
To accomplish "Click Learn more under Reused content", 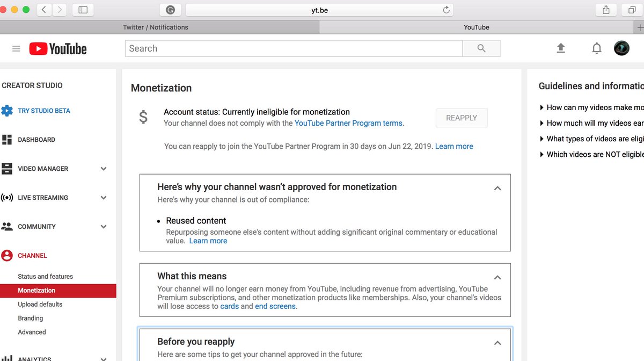I will 208,241.
